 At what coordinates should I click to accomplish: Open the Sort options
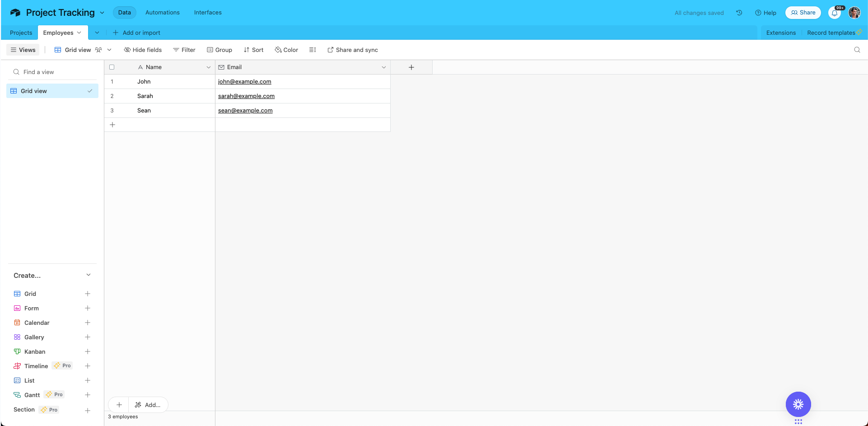click(253, 50)
